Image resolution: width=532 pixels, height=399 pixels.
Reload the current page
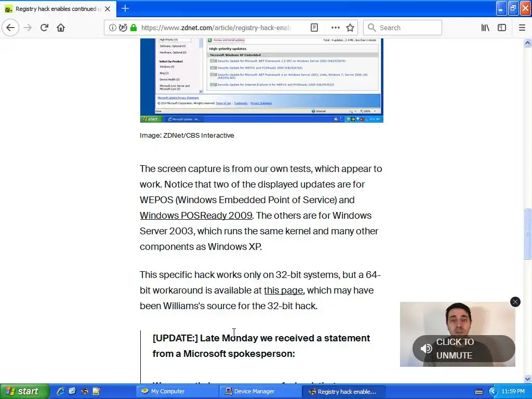pyautogui.click(x=44, y=28)
